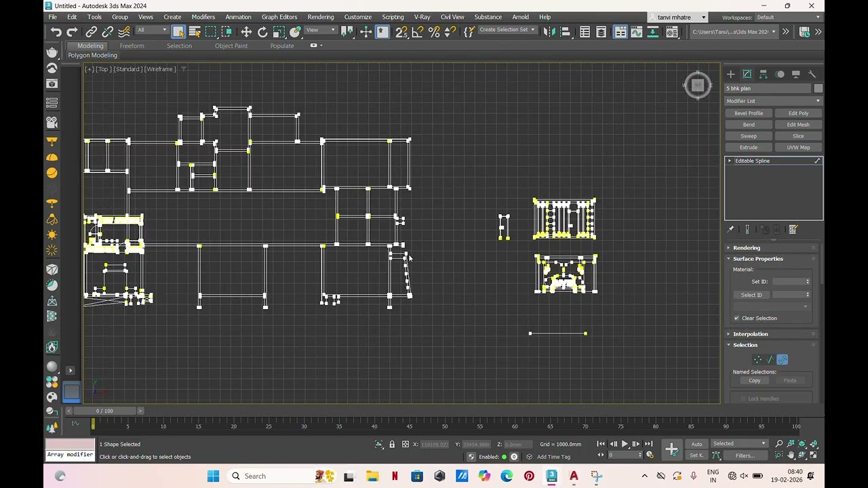
Task: Open the key Filters... dialog
Action: tap(745, 455)
